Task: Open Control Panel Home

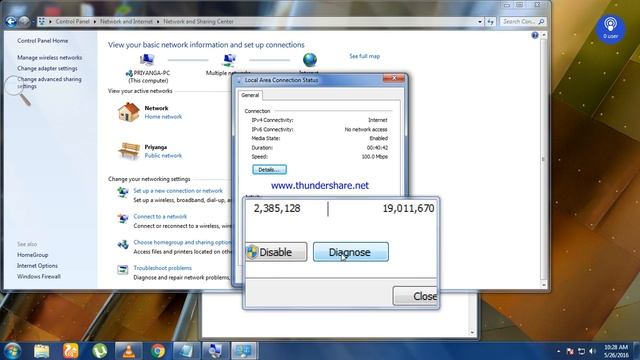Action: 42,41
